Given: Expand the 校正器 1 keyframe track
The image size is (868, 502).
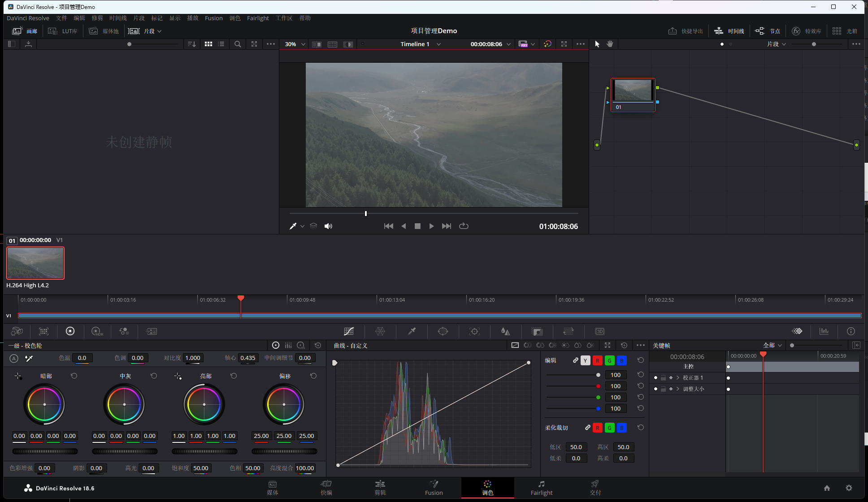Looking at the screenshot, I should 678,378.
